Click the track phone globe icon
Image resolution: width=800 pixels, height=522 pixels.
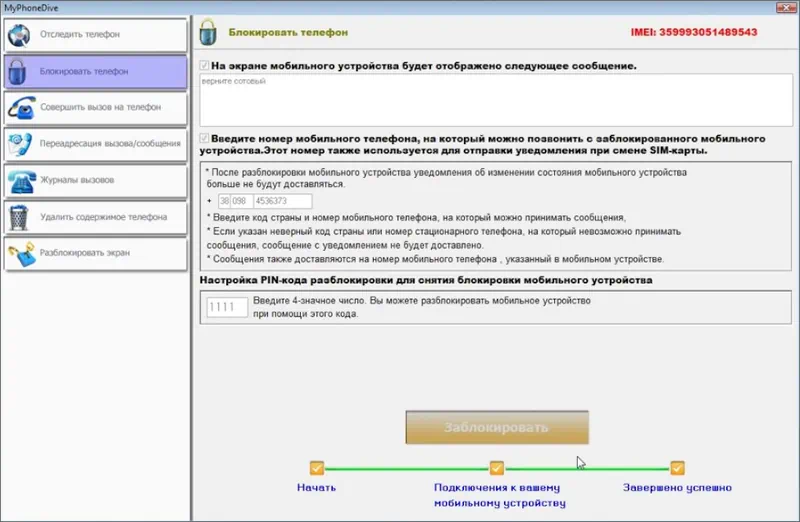coord(19,35)
